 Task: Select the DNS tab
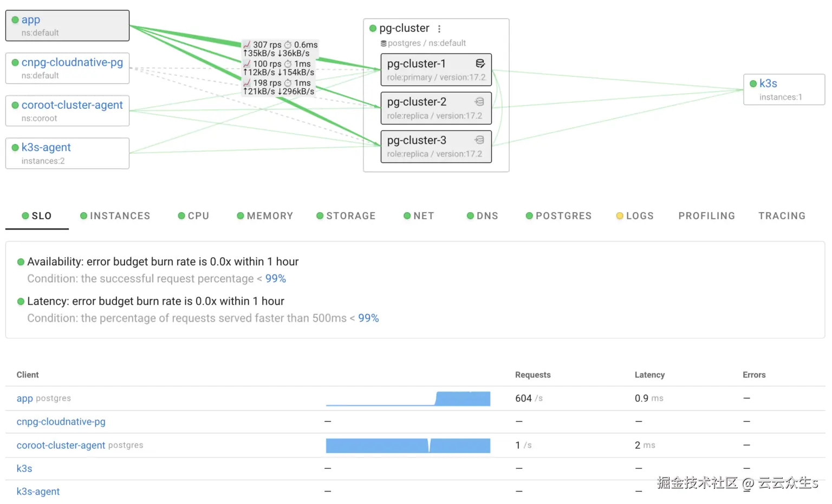482,216
